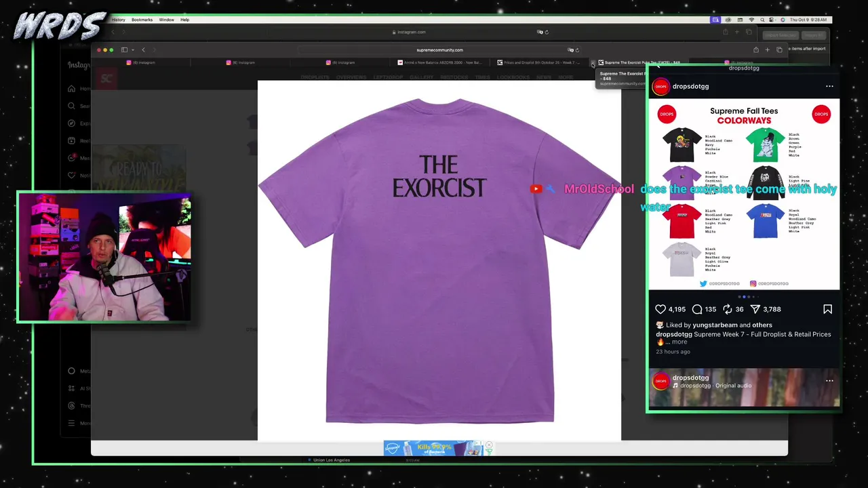Open LOOKBOOKS in Supreme Community nav
868x488 pixels.
coord(513,77)
